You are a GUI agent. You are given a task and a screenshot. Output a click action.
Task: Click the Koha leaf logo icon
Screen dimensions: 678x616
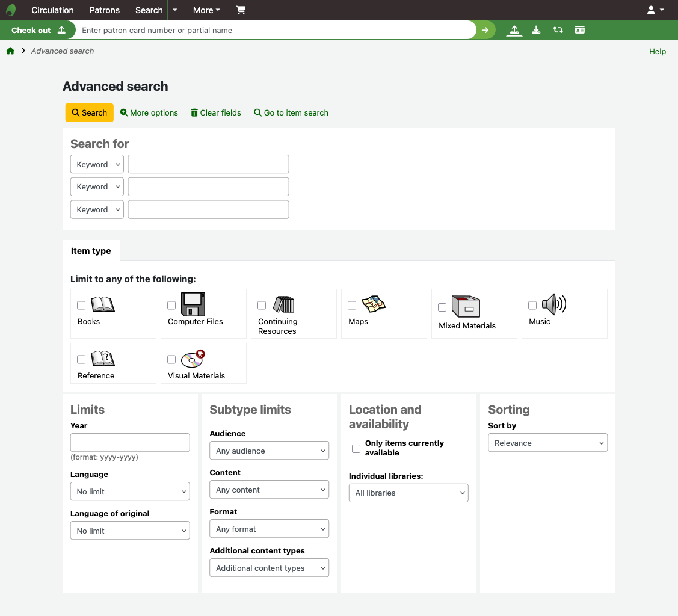point(11,10)
